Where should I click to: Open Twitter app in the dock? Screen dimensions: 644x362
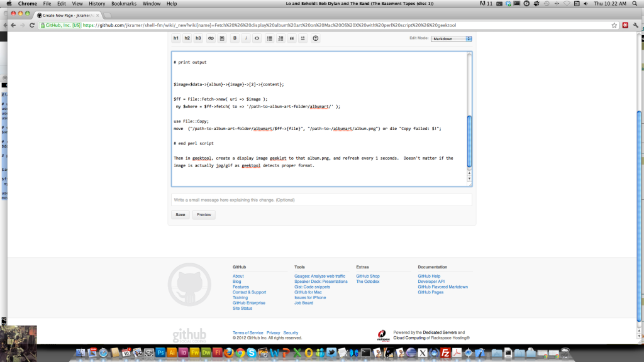pyautogui.click(x=331, y=353)
